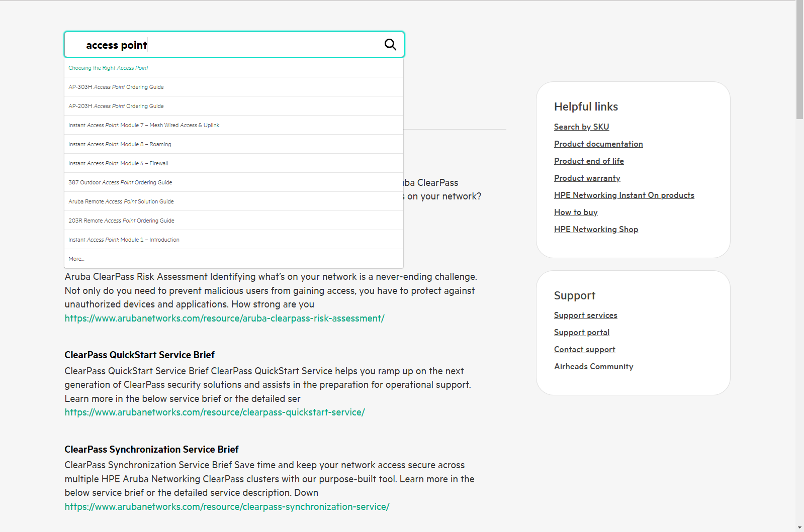Visit 'Airheads Community' link
Screen dimensions: 804x532
click(593, 367)
